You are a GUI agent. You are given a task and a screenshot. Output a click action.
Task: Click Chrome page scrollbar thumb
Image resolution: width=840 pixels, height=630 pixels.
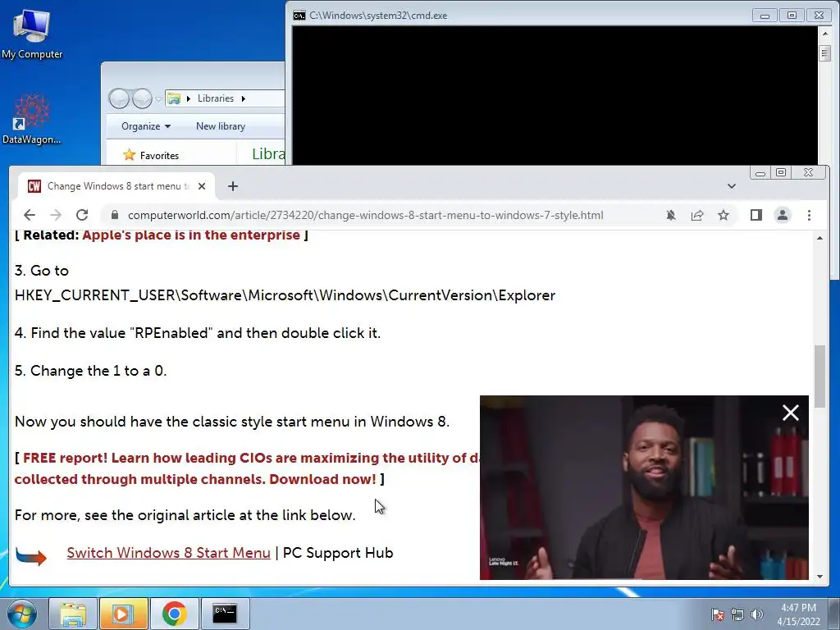click(x=819, y=376)
